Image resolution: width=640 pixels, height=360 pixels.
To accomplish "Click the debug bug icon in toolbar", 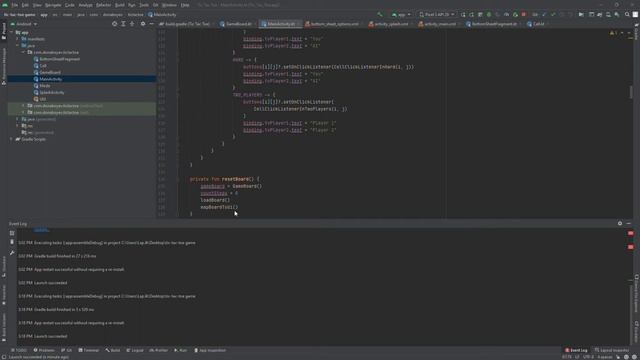I will point(489,15).
